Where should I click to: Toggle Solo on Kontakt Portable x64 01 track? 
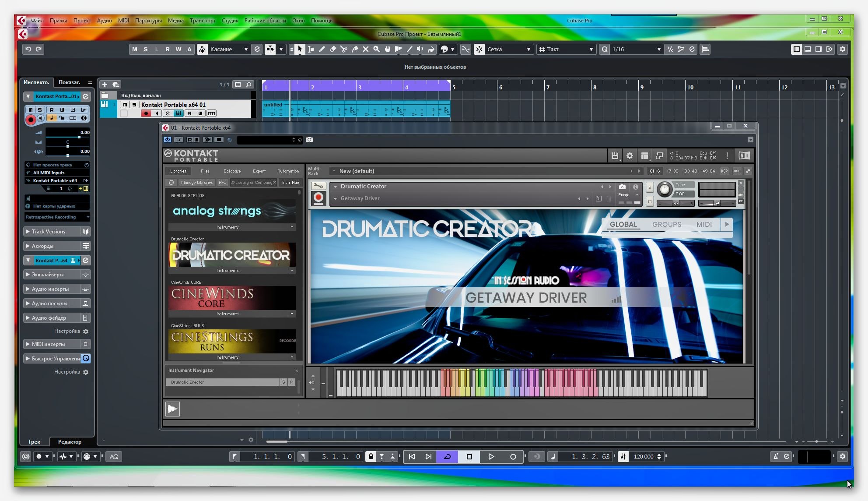point(134,105)
